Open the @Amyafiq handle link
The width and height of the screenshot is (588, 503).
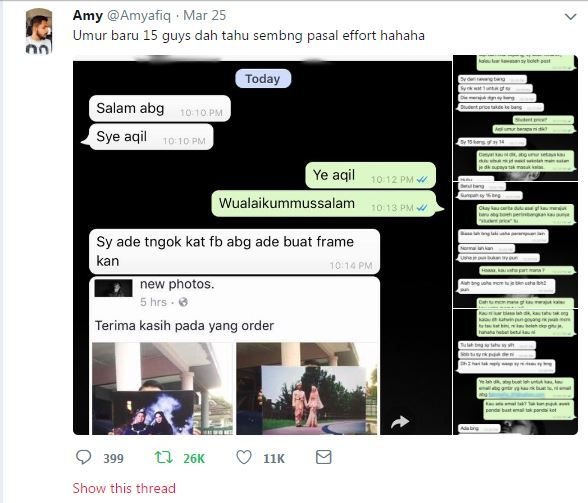(139, 15)
